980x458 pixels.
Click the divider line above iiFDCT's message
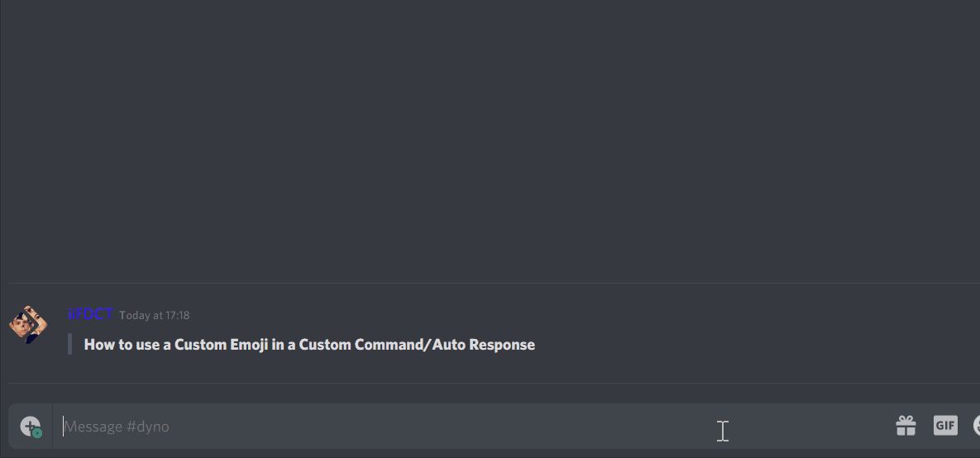[494, 283]
